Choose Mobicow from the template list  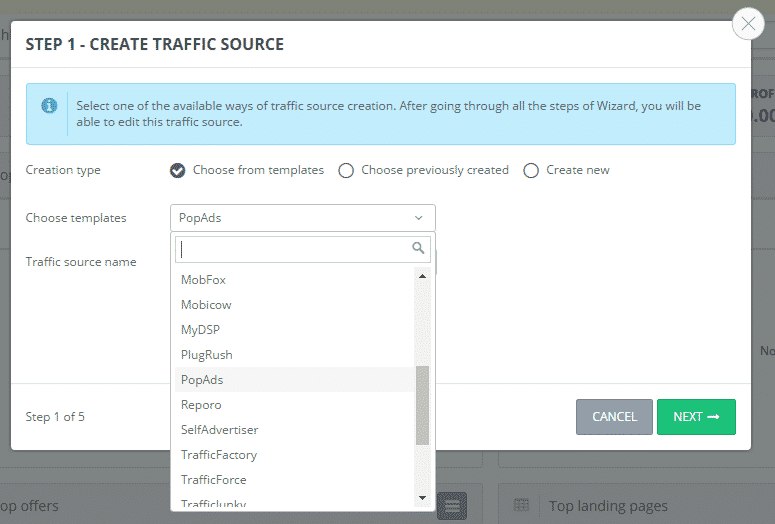pyautogui.click(x=206, y=305)
